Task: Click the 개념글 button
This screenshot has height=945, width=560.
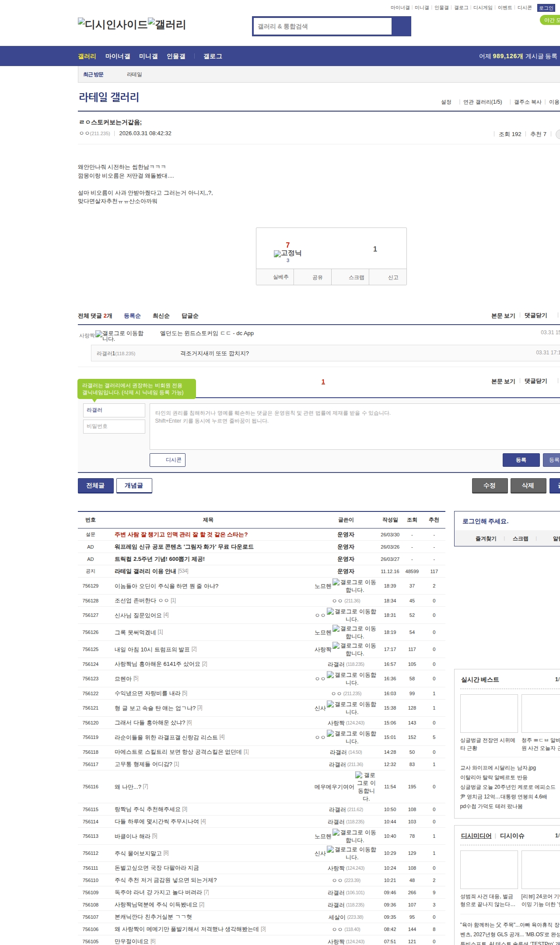Action: click(x=134, y=486)
